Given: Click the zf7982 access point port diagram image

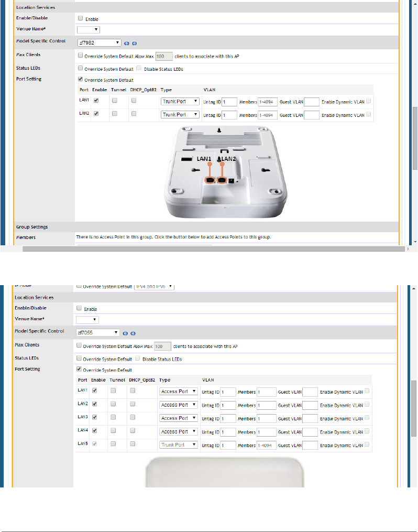Looking at the screenshot, I should pyautogui.click(x=225, y=172).
